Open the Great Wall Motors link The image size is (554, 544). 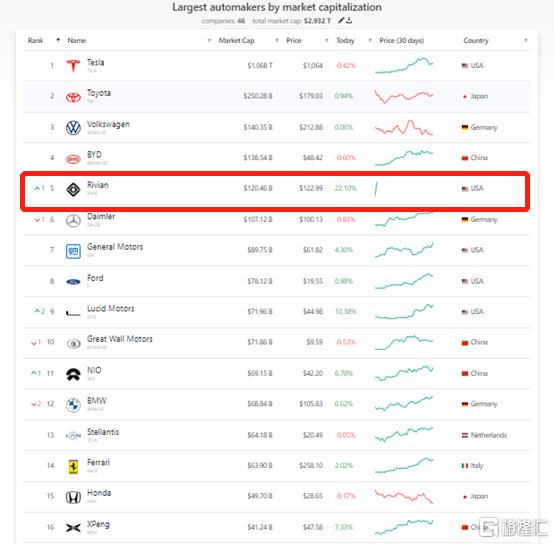tap(120, 339)
